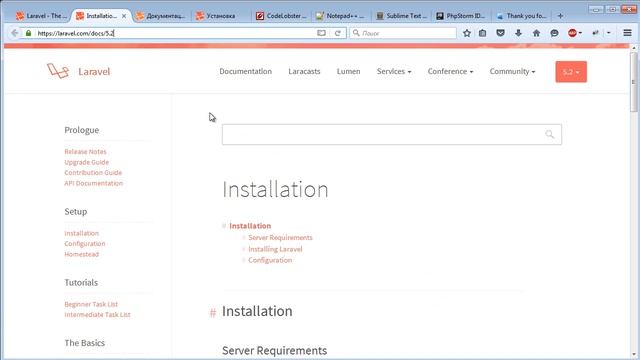640x360 pixels.
Task: Expand the Adblock Plus dropdown arrow
Action: [580, 33]
